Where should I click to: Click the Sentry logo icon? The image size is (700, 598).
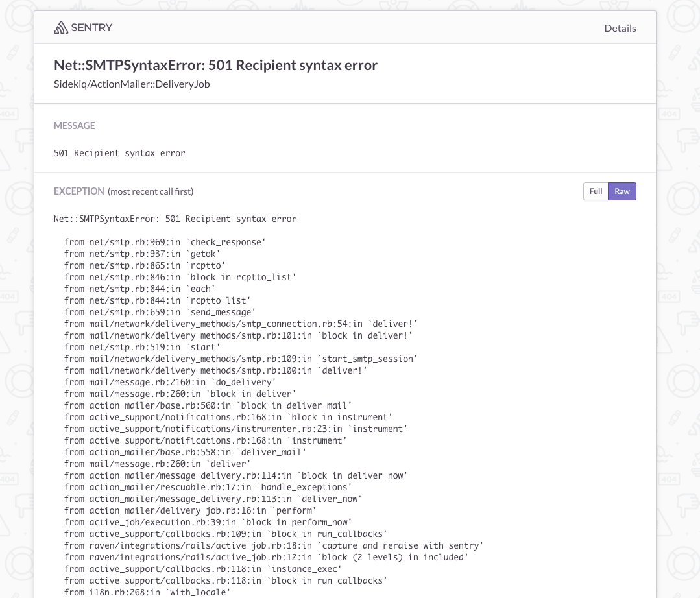point(60,27)
